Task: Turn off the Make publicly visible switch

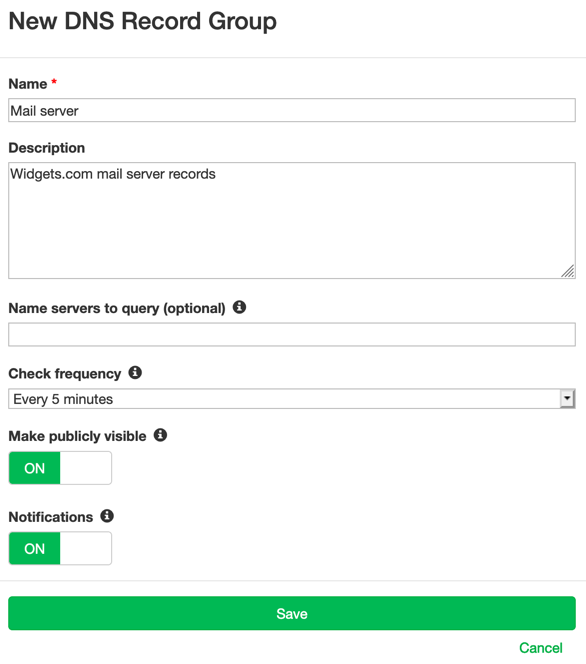Action: click(x=60, y=468)
